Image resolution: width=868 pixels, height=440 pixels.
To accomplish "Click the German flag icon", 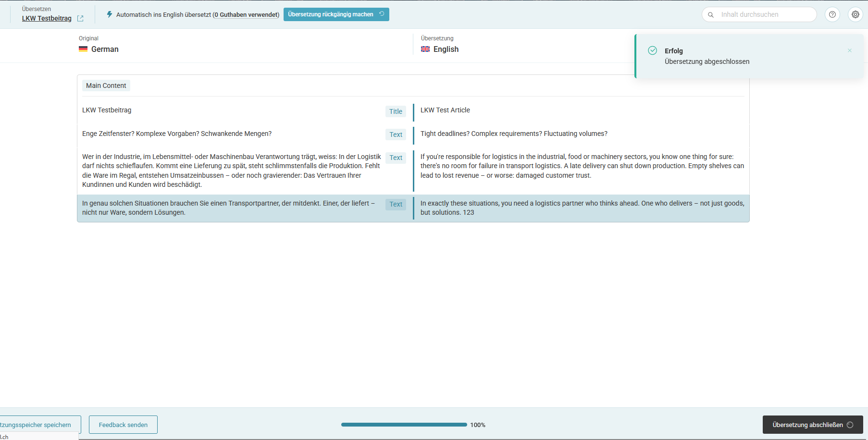I will click(x=83, y=49).
